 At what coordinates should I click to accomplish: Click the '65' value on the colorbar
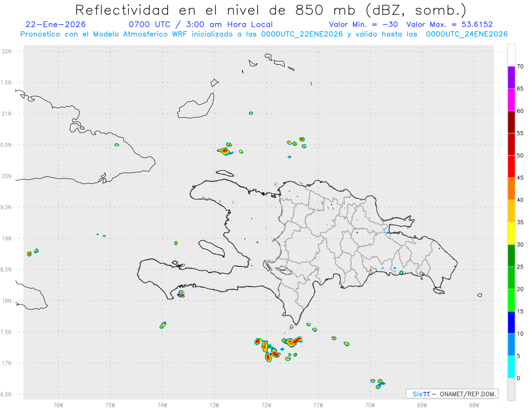520,89
